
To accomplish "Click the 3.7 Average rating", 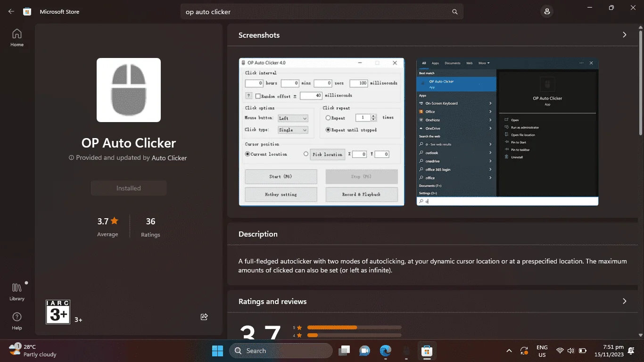I will (107, 227).
